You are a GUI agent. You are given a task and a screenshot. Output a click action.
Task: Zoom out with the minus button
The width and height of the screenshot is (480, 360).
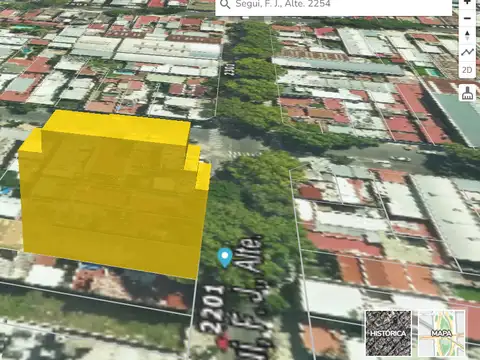[x=467, y=18]
